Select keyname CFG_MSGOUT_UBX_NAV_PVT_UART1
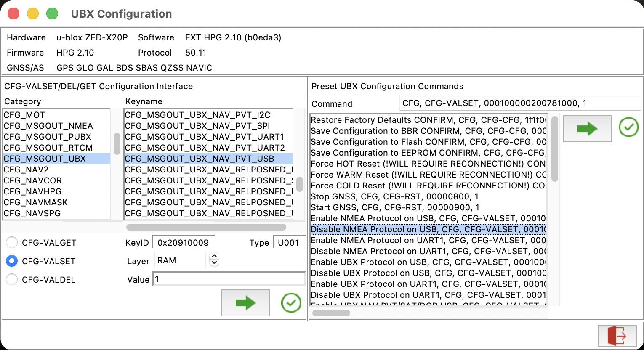The image size is (644, 350). (208, 137)
